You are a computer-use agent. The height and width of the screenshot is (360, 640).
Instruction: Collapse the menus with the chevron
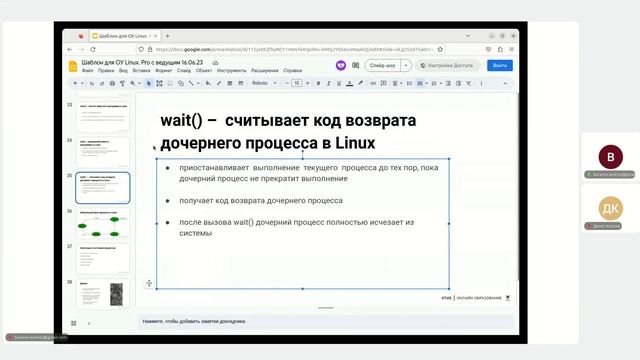pos(505,83)
